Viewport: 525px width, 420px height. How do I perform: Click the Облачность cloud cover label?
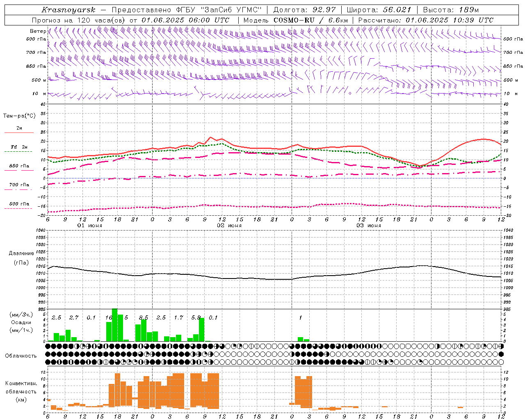pyautogui.click(x=21, y=356)
